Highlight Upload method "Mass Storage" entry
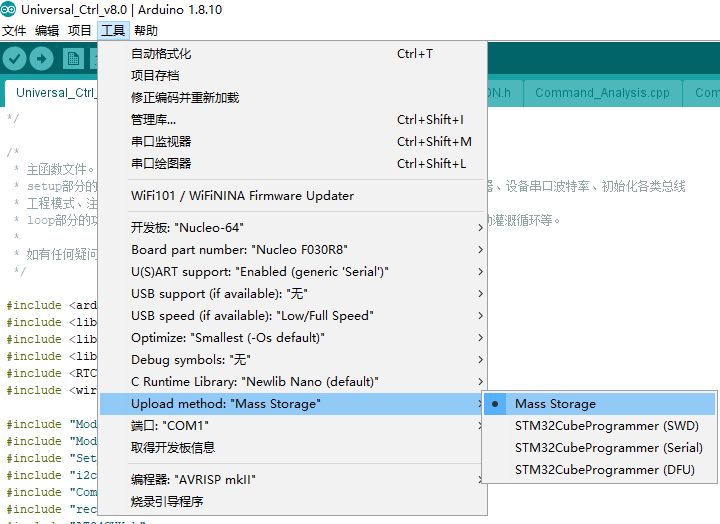Screen dimensions: 720x524 coord(292,404)
